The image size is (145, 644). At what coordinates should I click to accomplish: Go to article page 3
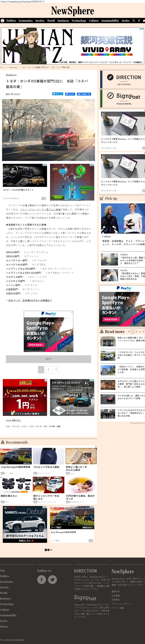(56, 369)
